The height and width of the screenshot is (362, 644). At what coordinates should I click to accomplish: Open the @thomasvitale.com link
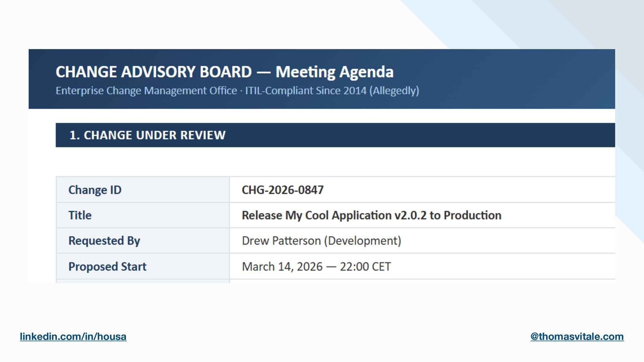pos(577,337)
